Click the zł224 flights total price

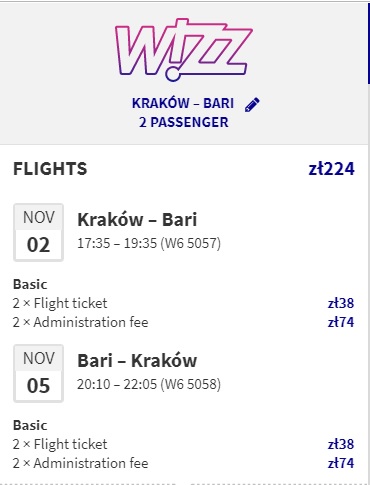331,169
